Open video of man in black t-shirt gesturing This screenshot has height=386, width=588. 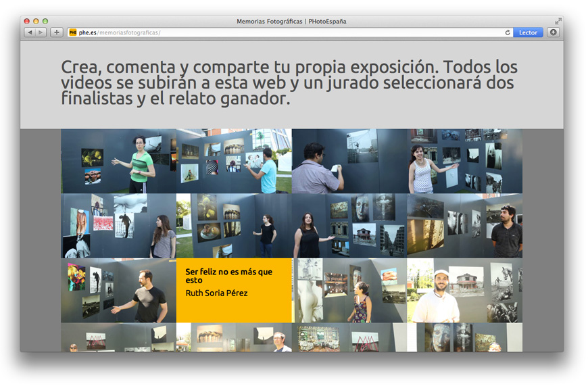(118, 290)
